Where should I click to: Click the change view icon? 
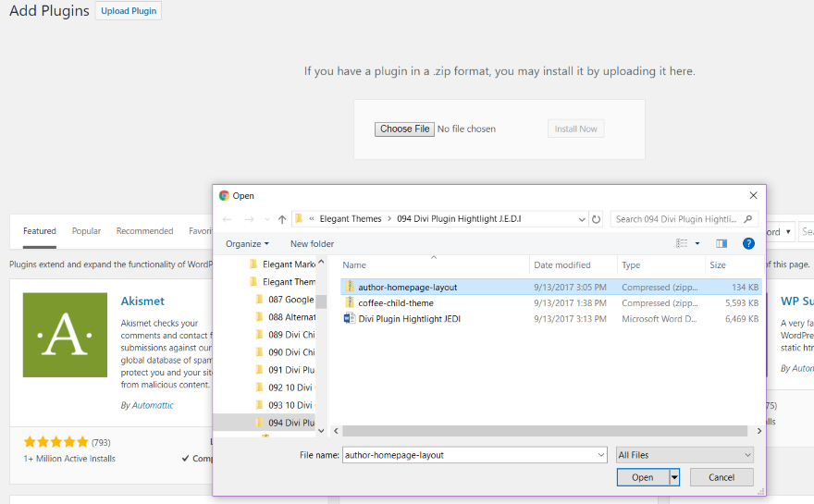pos(683,243)
